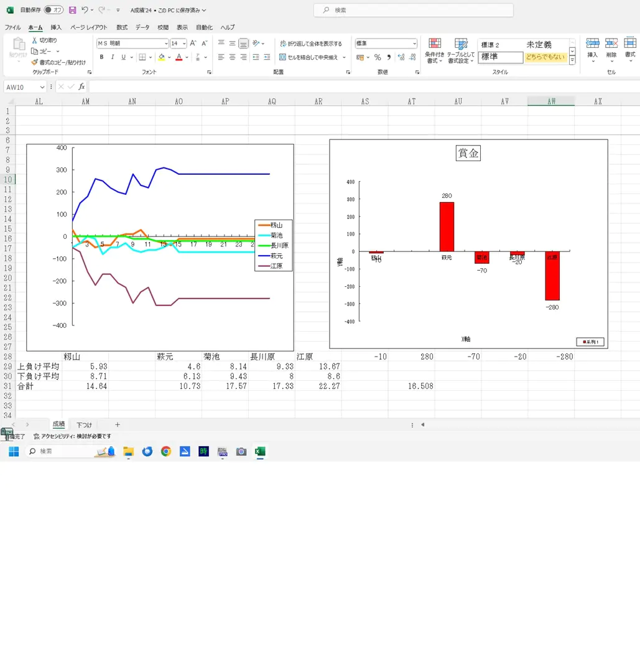Toggle Italic formatting
The width and height of the screenshot is (640, 672).
(112, 57)
